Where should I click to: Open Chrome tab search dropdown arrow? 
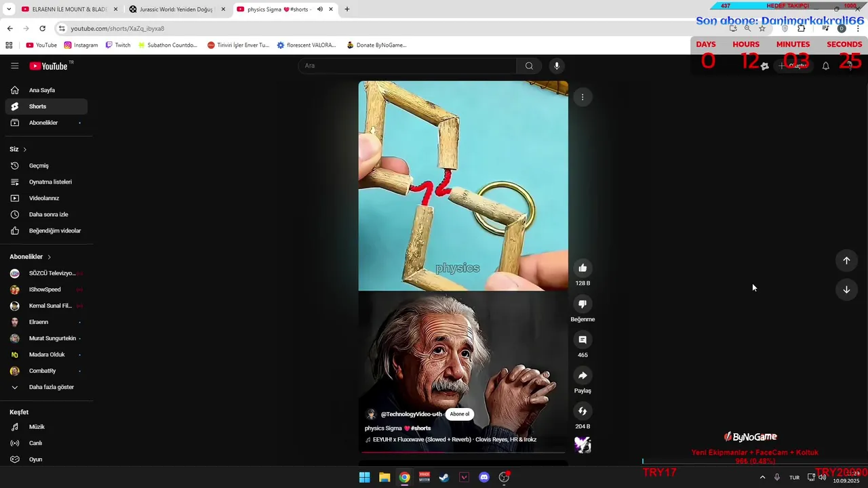[x=9, y=9]
